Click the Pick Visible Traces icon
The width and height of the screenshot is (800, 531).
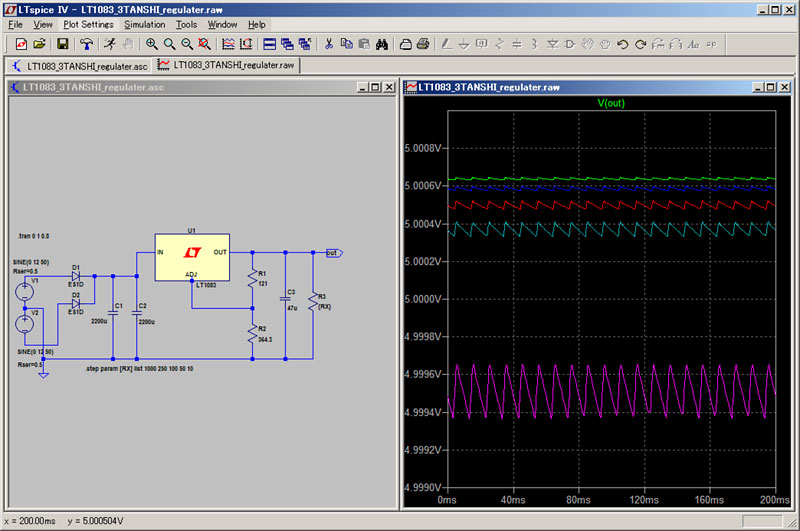coord(228,44)
